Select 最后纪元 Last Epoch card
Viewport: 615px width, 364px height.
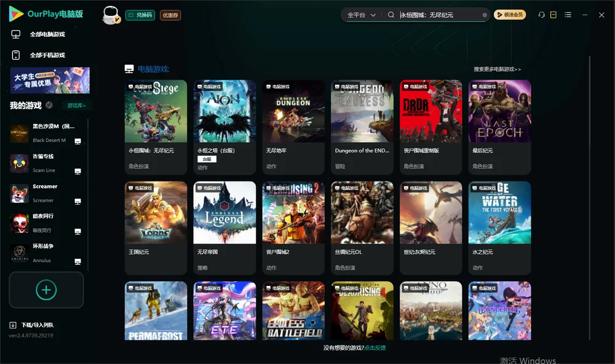(499, 127)
